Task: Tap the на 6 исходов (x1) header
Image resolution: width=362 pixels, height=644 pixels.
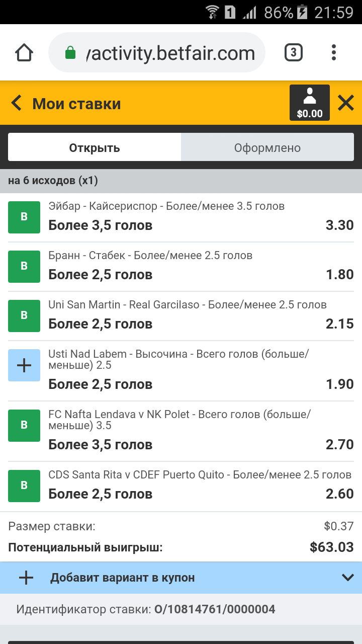Action: [53, 181]
